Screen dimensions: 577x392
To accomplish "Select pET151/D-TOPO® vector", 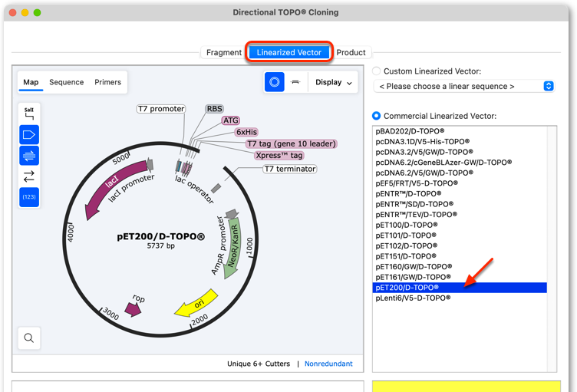I will coord(460,256).
